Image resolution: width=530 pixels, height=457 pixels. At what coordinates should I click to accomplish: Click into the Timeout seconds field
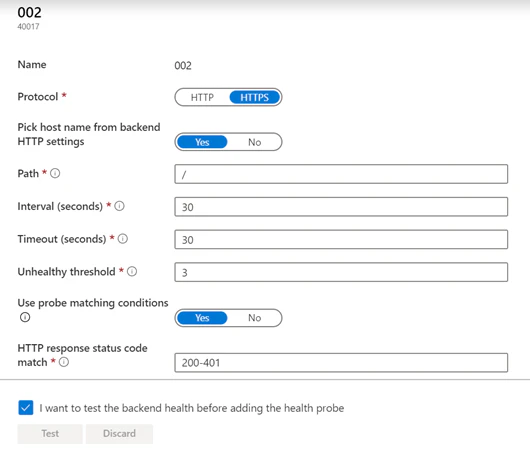(x=341, y=239)
